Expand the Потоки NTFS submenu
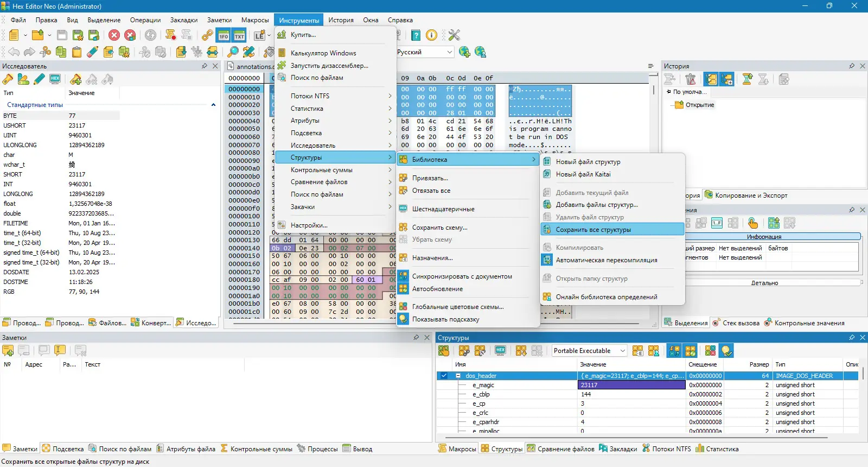Image resolution: width=868 pixels, height=467 pixels. tap(336, 96)
